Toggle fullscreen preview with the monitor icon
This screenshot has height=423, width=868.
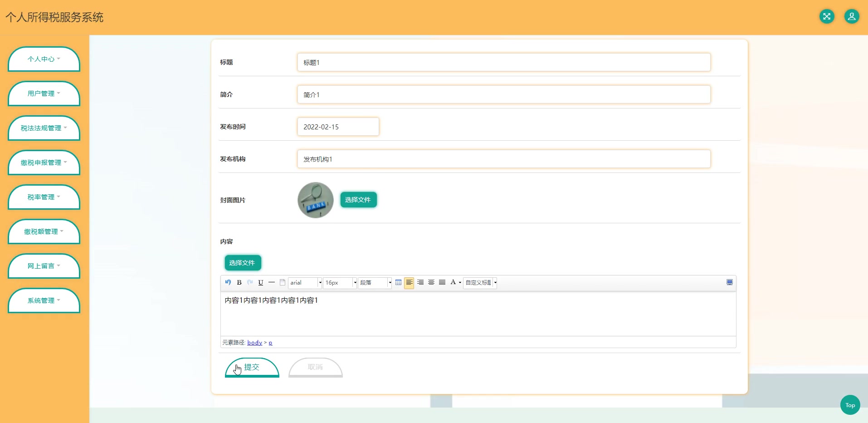[730, 282]
